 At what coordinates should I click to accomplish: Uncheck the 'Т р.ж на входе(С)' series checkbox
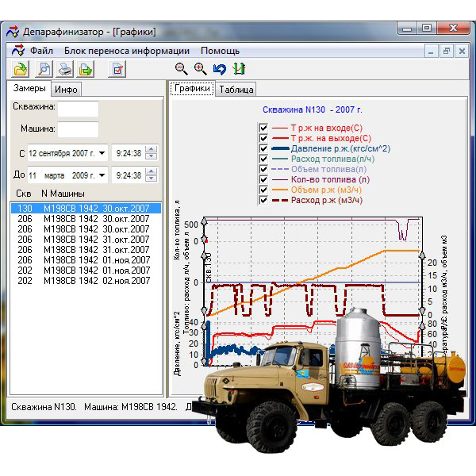tap(263, 128)
